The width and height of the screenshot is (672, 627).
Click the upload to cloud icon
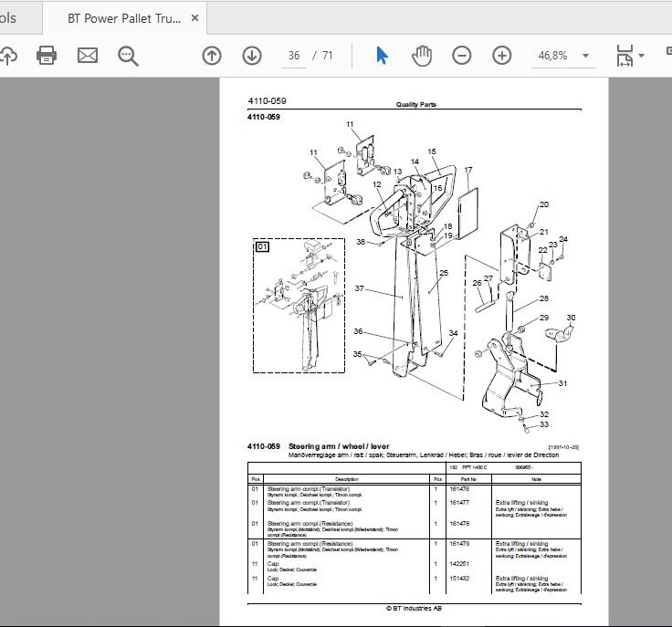[8, 56]
